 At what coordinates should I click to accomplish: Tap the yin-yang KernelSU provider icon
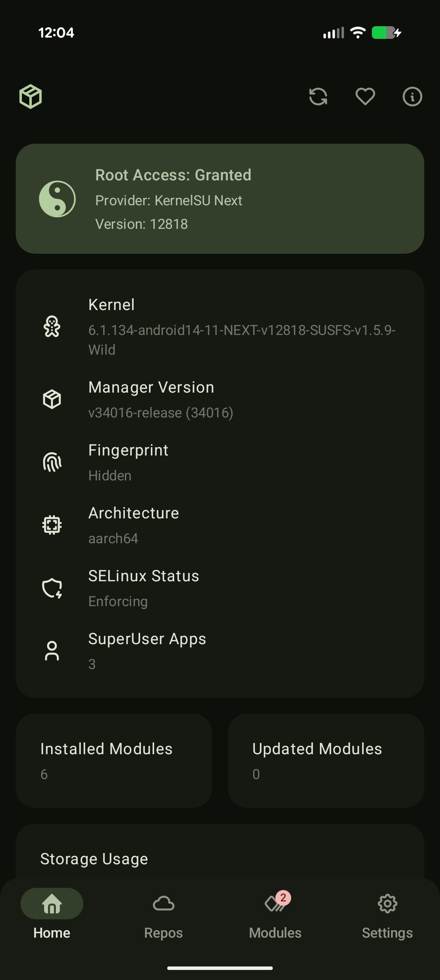[x=57, y=199]
